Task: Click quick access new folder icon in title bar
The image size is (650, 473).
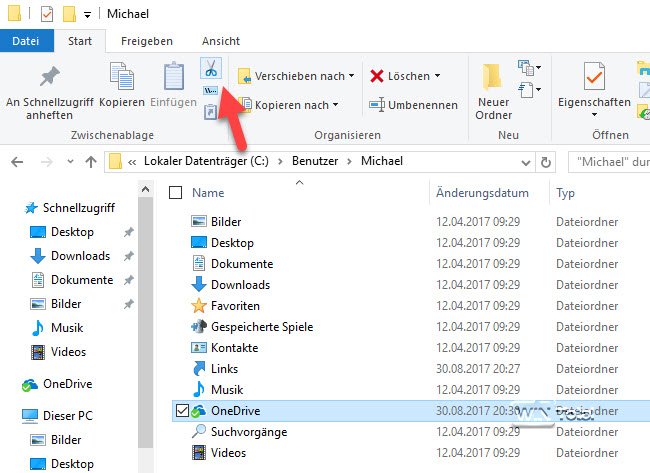Action: 69,14
